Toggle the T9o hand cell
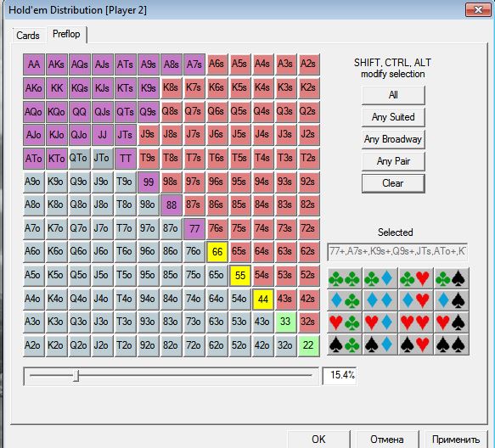The height and width of the screenshot is (448, 495). [126, 182]
